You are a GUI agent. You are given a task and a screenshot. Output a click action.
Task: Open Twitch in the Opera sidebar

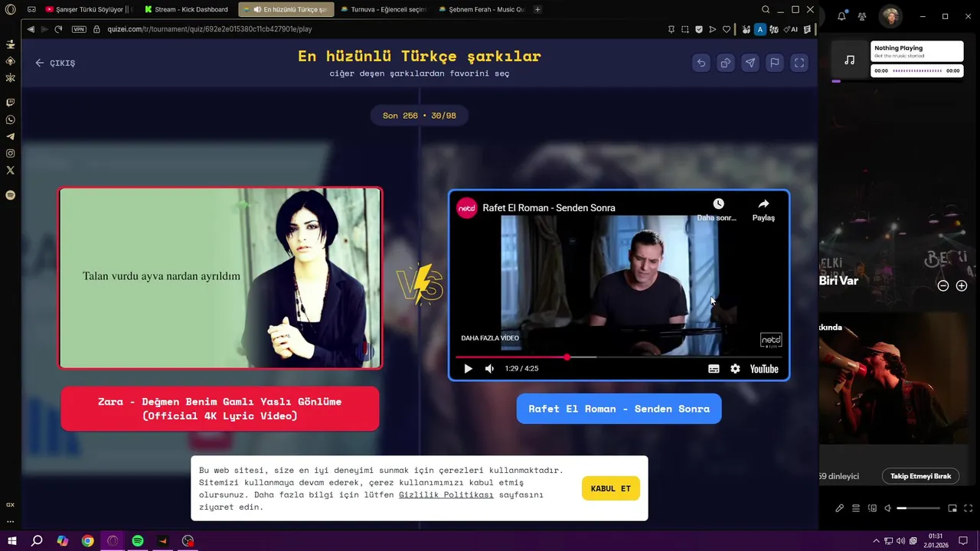point(10,102)
